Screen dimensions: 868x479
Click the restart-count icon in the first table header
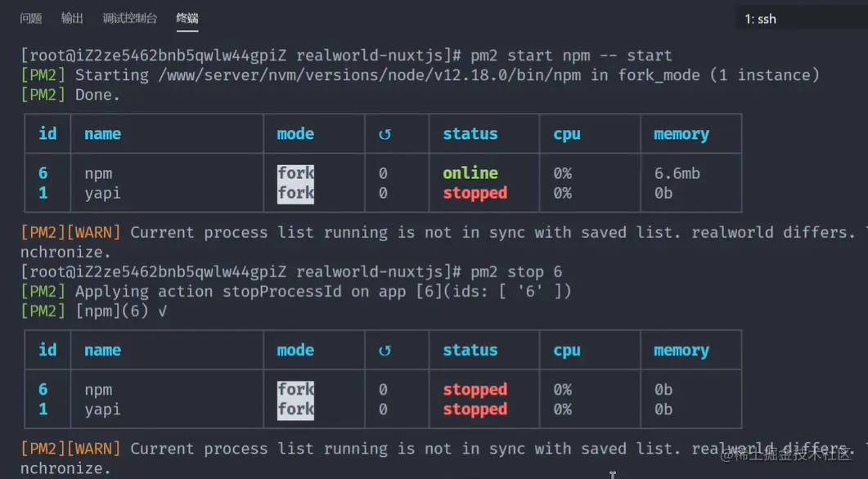(385, 135)
